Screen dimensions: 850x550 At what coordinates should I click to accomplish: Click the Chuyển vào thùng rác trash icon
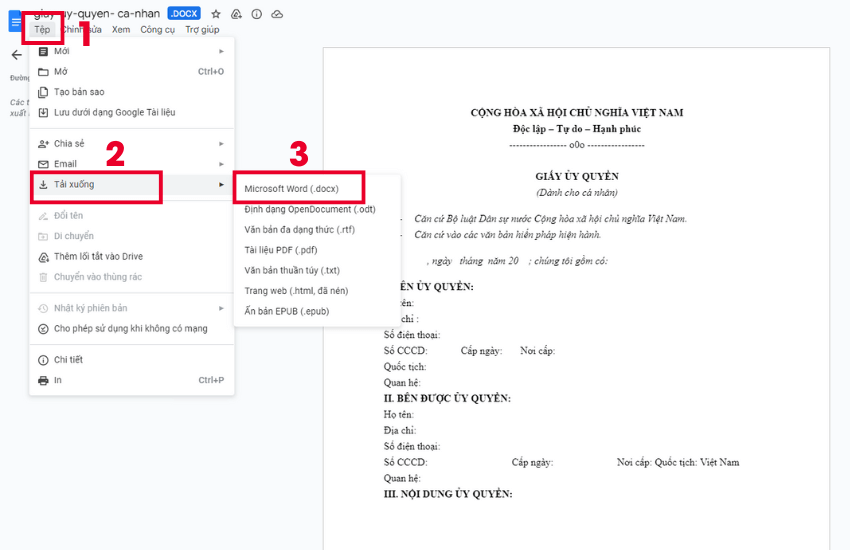point(43,277)
